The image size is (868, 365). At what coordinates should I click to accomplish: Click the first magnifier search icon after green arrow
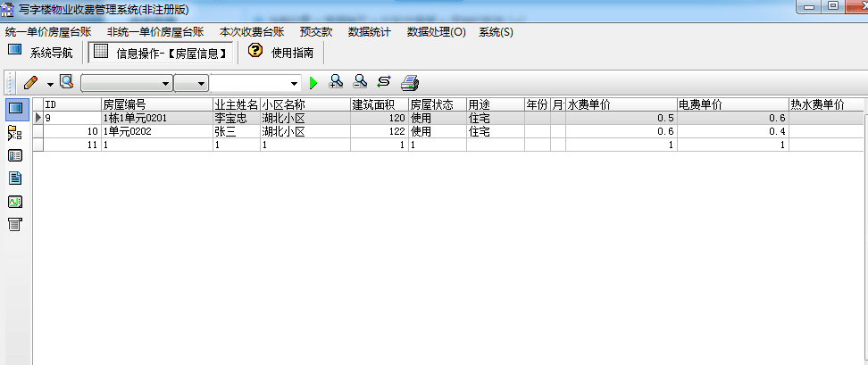click(x=337, y=82)
